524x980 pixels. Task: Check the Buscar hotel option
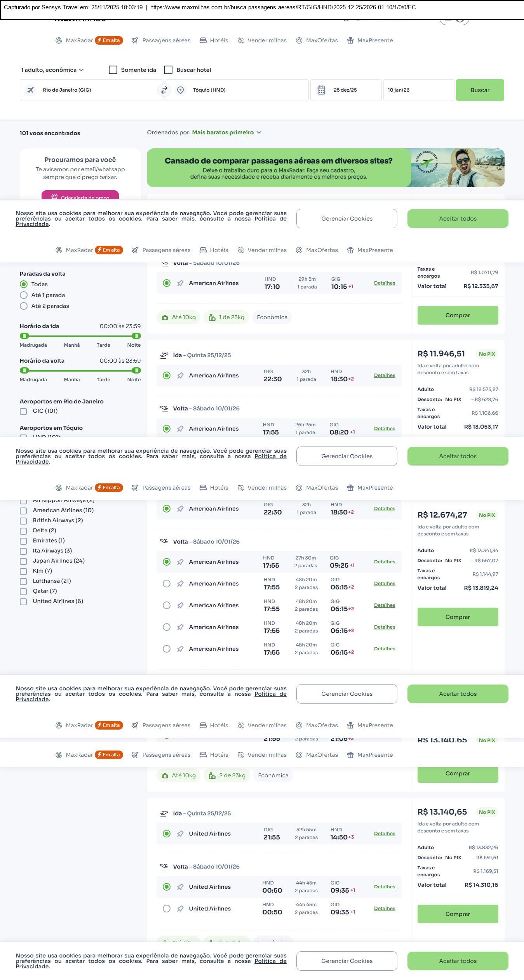tap(168, 70)
